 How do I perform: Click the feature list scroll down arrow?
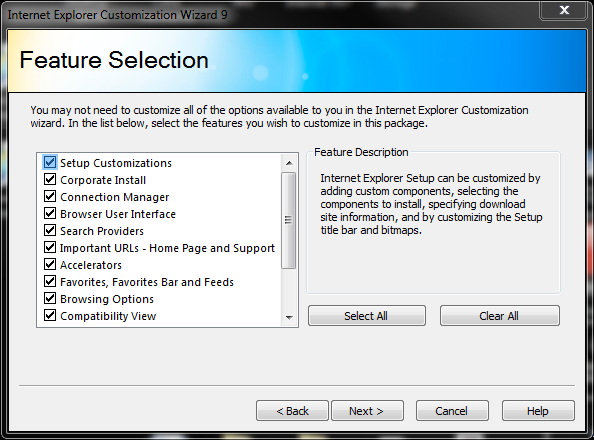coord(289,318)
